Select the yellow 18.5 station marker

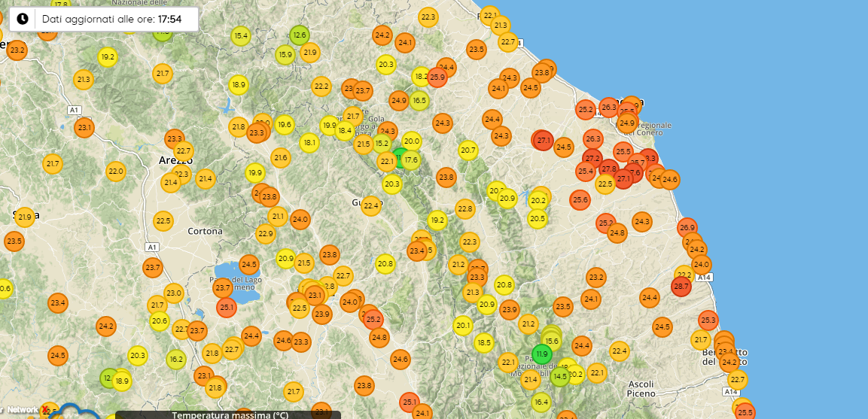(x=483, y=342)
